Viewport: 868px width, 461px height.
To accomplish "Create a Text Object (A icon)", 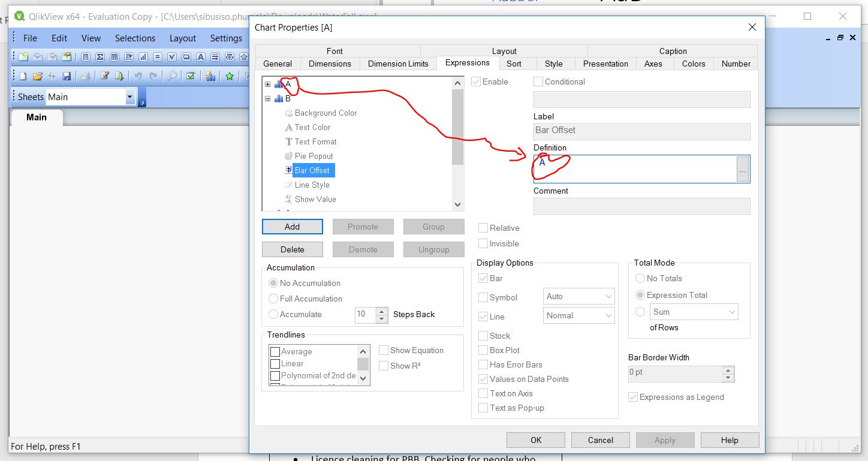I will pos(201,57).
